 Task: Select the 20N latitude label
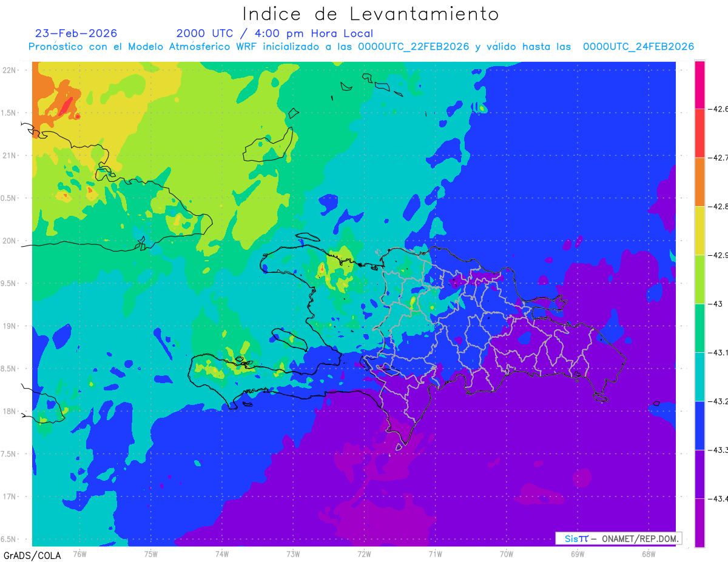pos(9,241)
